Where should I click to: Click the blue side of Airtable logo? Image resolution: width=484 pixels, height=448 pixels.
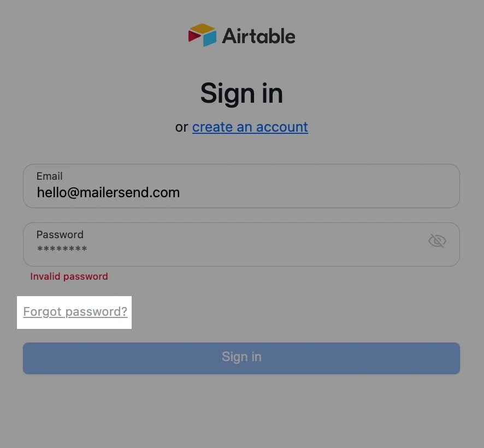210,38
